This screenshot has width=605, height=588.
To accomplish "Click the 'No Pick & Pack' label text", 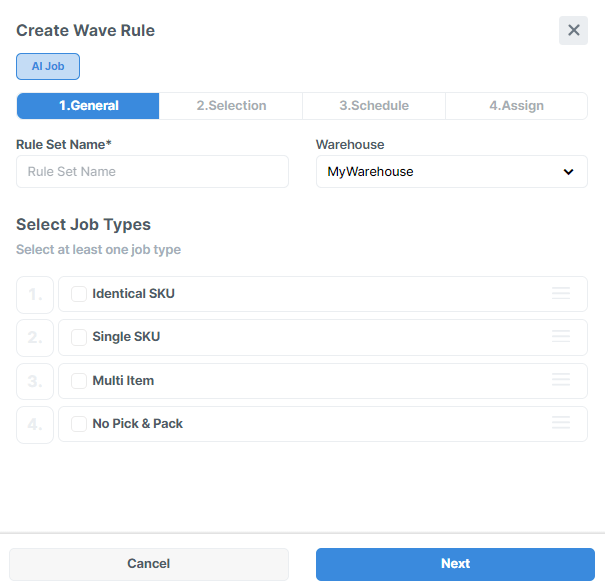I will pos(137,424).
